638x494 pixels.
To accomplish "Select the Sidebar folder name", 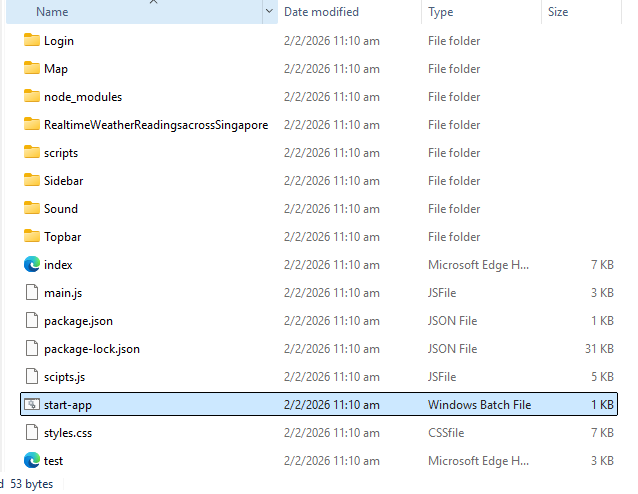I will [x=63, y=181].
